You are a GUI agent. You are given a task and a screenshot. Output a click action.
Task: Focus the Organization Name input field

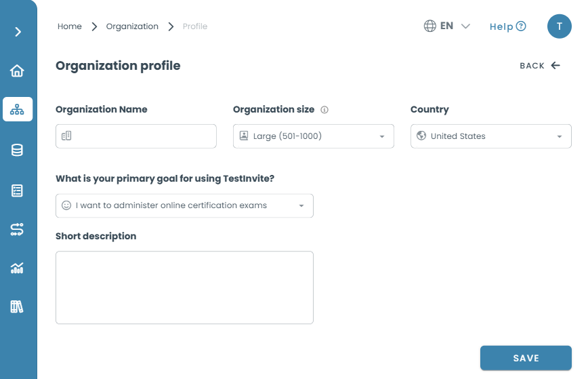point(136,136)
